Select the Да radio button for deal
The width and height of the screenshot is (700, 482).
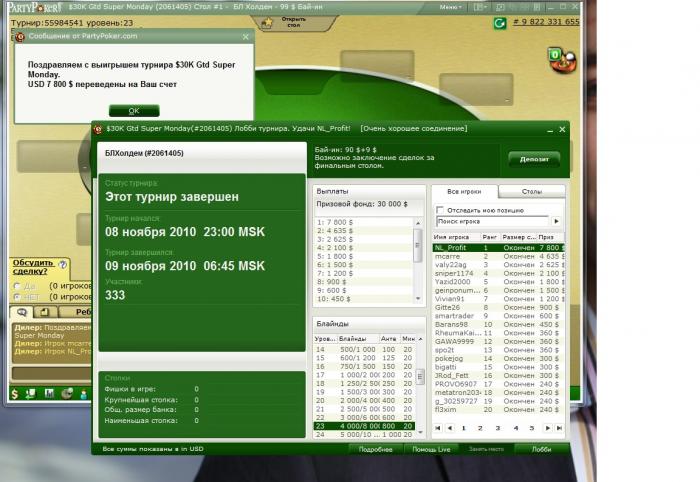[x=17, y=286]
